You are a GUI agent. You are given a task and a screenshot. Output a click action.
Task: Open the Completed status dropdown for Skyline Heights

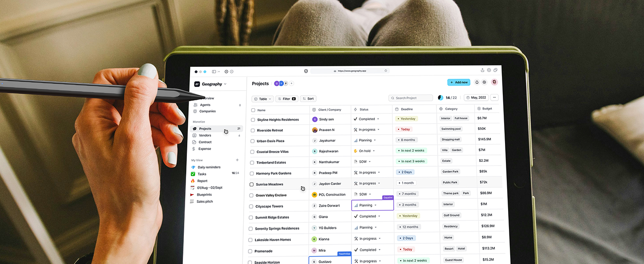[x=378, y=119]
